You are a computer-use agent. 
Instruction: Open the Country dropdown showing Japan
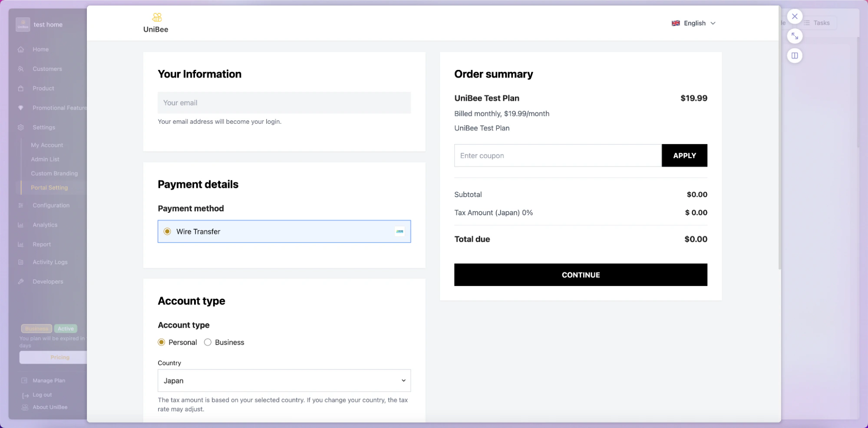[284, 380]
